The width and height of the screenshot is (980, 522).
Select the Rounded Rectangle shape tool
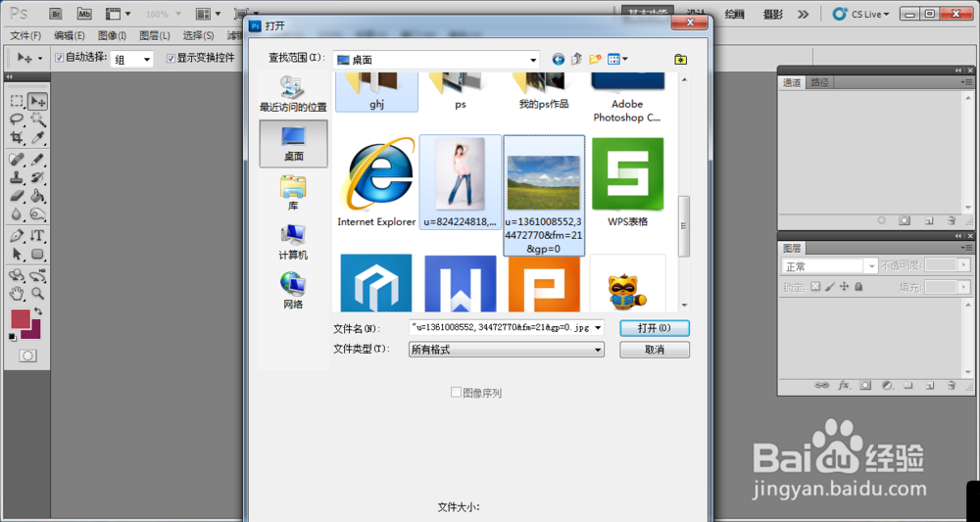pos(37,254)
